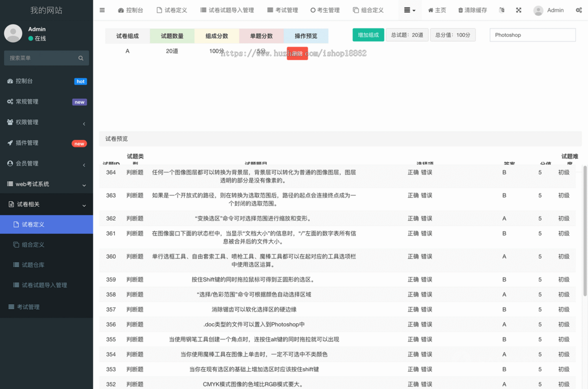
Task: Click the green 增加组成 button
Action: [x=368, y=35]
